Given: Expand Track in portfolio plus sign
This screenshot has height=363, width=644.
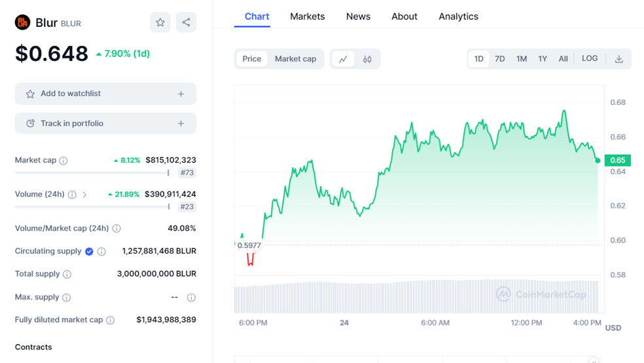Looking at the screenshot, I should click(181, 123).
